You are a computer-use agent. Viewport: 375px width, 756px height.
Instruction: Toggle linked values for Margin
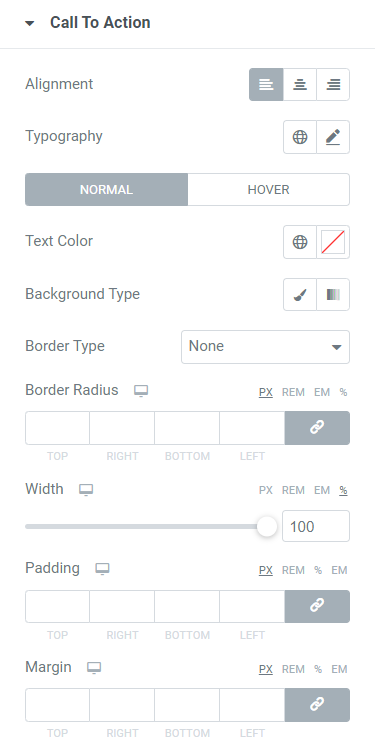(317, 705)
